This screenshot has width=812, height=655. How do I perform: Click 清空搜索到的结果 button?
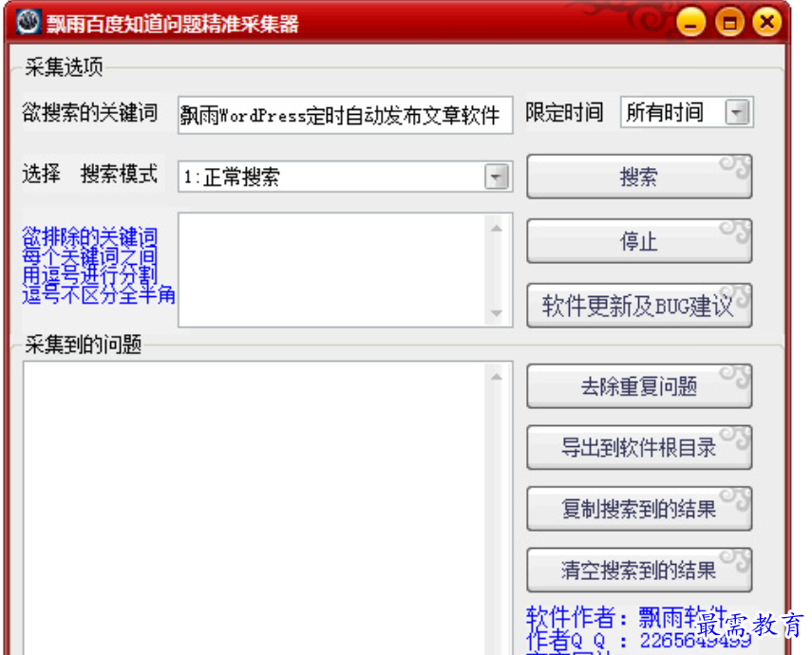tap(639, 571)
